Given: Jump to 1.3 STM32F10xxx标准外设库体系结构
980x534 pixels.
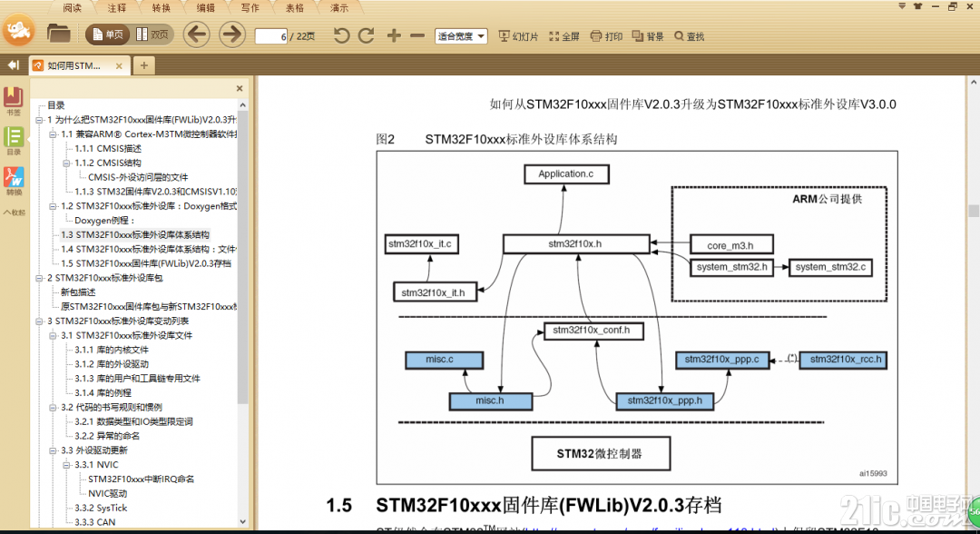Looking at the screenshot, I should pos(135,235).
